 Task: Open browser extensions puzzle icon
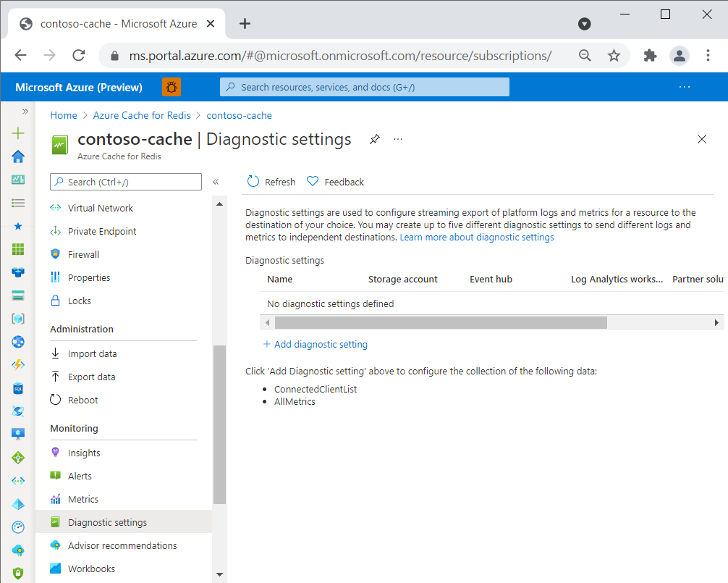(650, 56)
